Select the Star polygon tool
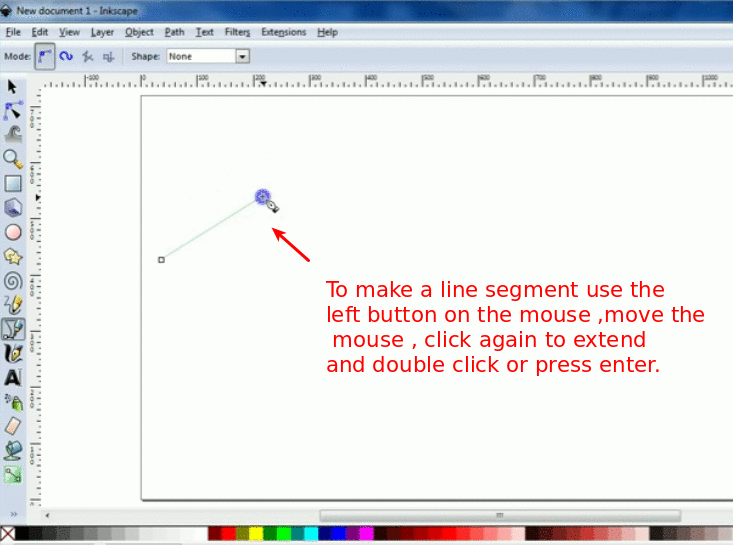This screenshot has height=545, width=733. [x=13, y=257]
